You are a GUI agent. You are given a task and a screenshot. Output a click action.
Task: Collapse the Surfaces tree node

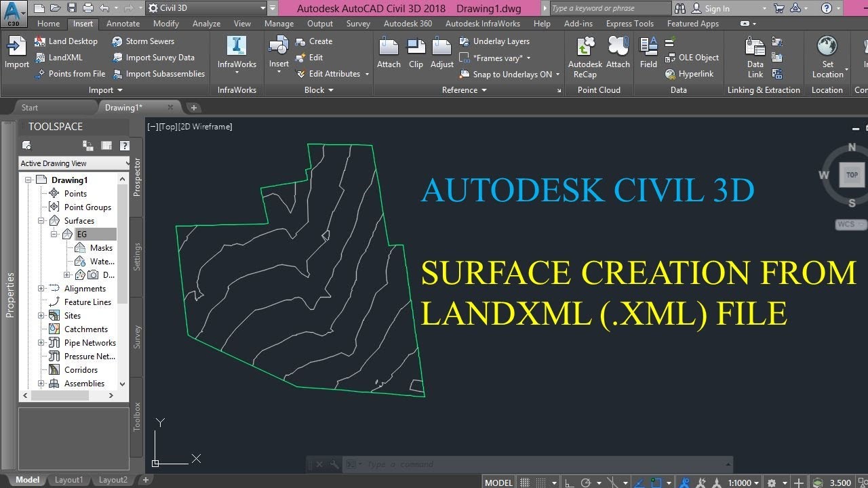click(x=41, y=221)
